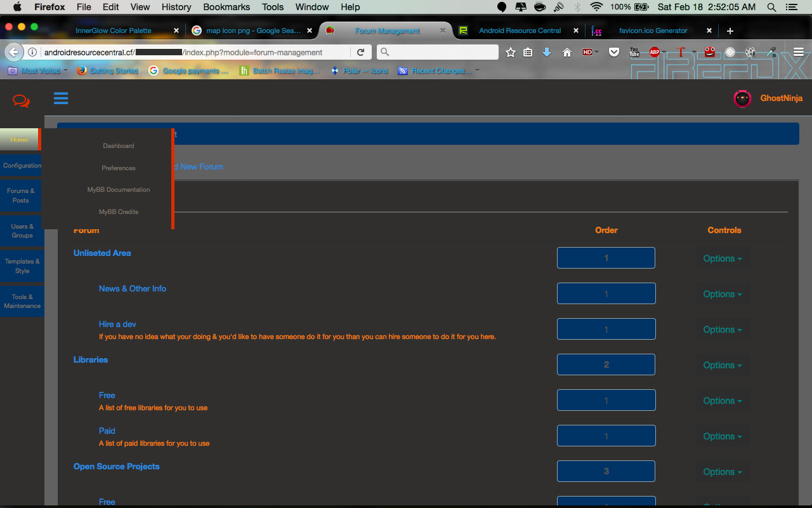Open the Users & Groups sidebar section

coord(22,231)
